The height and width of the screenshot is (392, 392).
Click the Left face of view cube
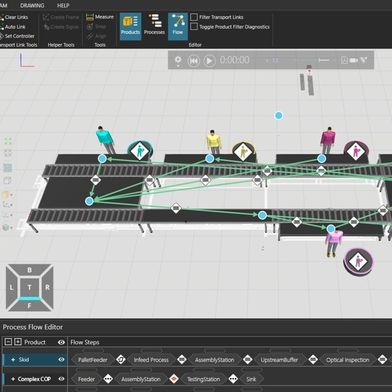pyautogui.click(x=11, y=287)
